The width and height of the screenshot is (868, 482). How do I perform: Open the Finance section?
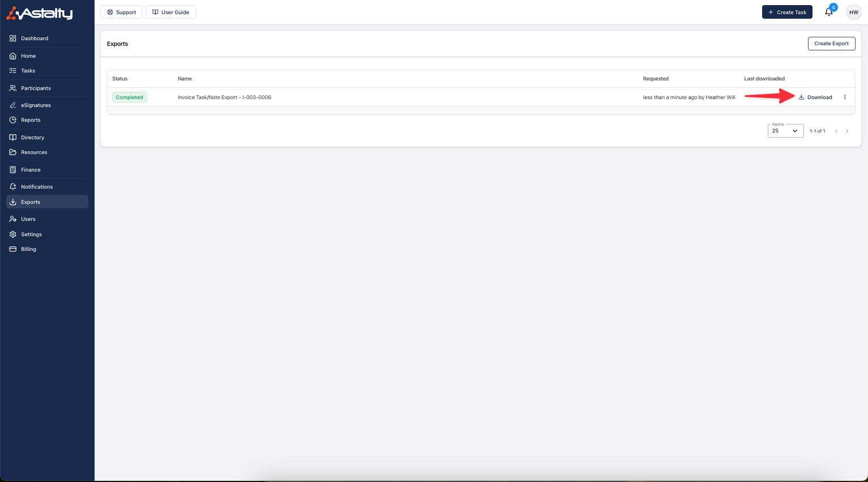(31, 170)
